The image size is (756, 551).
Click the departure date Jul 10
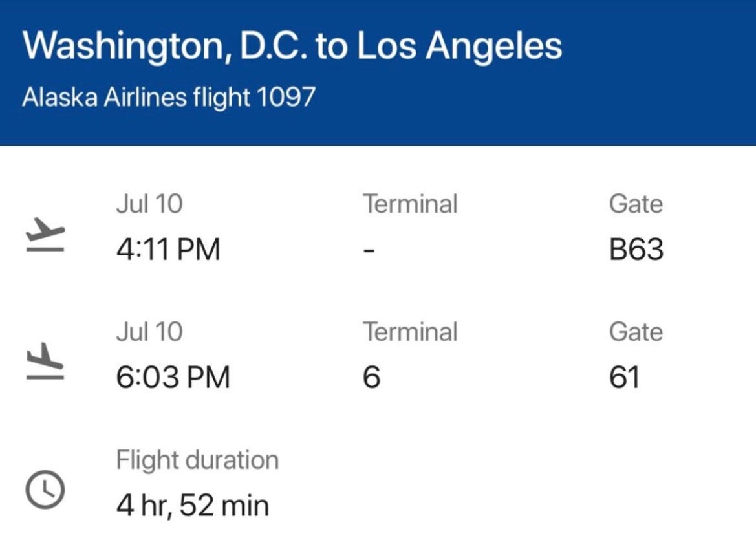149,204
